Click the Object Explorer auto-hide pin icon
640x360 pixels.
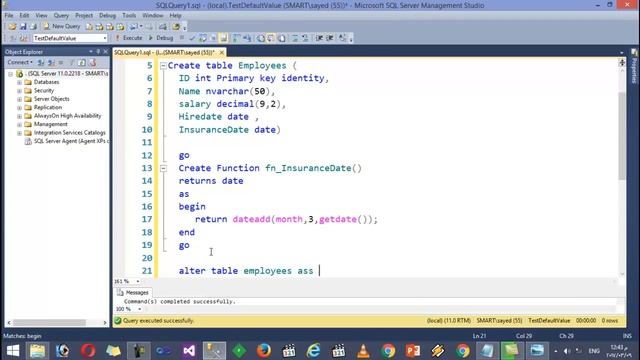tap(98, 52)
